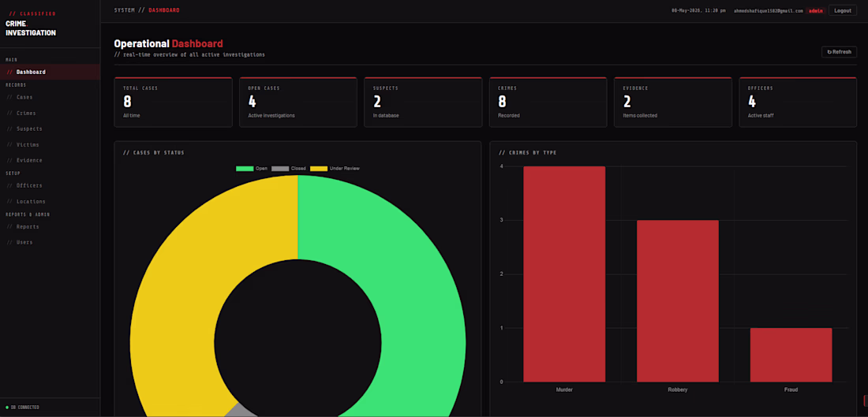Click the CLASSIFIED label in sidebar
868x417 pixels.
(32, 13)
